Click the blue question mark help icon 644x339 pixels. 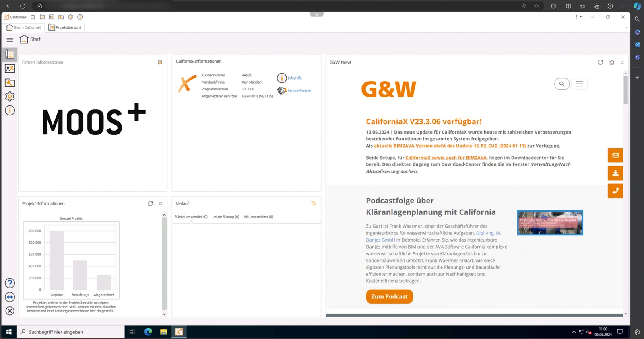click(x=10, y=283)
